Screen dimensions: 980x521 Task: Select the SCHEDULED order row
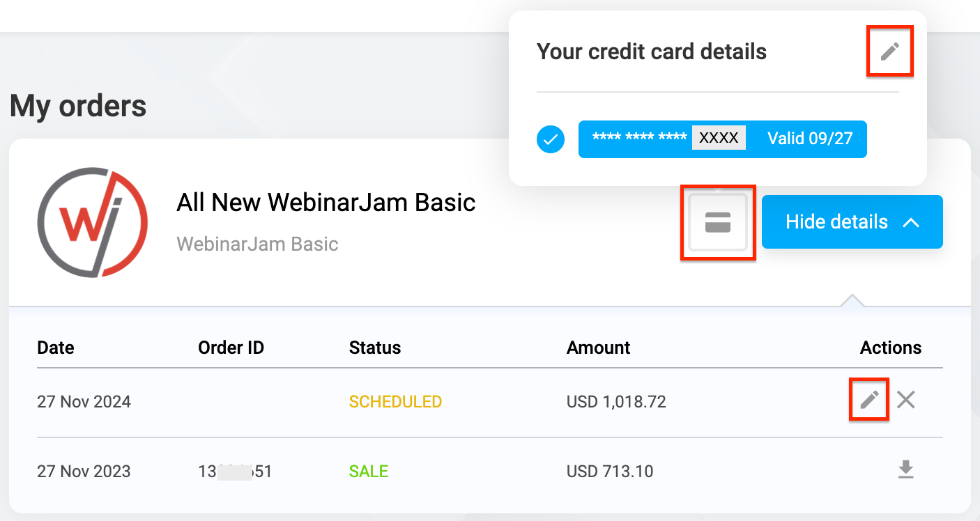coord(395,401)
